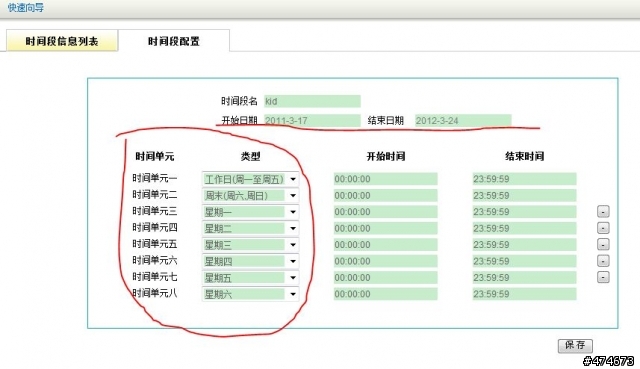Screen dimensions: 640x369
Task: Click the 时间段名 label
Action: tap(239, 101)
